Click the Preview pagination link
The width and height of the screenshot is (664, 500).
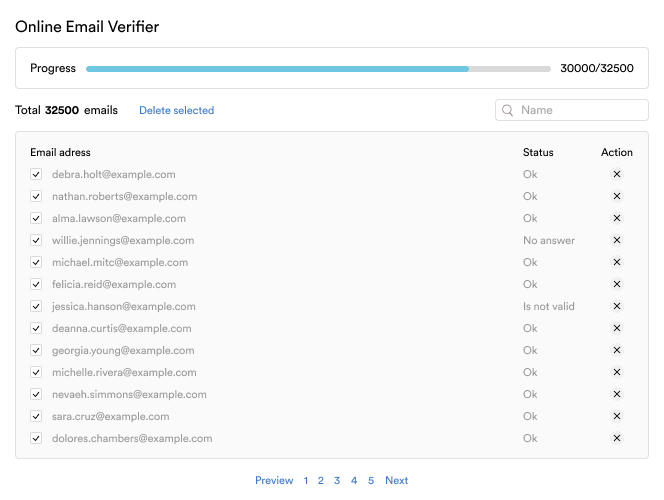tap(274, 480)
